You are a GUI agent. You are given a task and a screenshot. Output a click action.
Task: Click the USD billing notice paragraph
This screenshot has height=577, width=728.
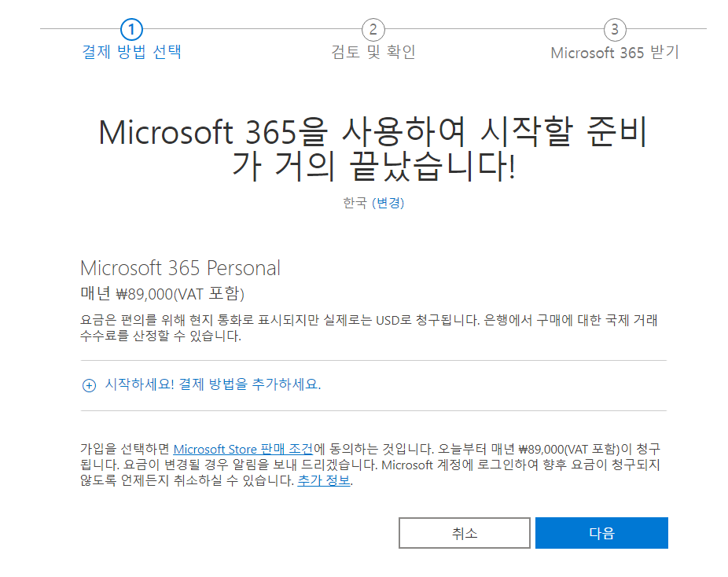[x=369, y=328]
